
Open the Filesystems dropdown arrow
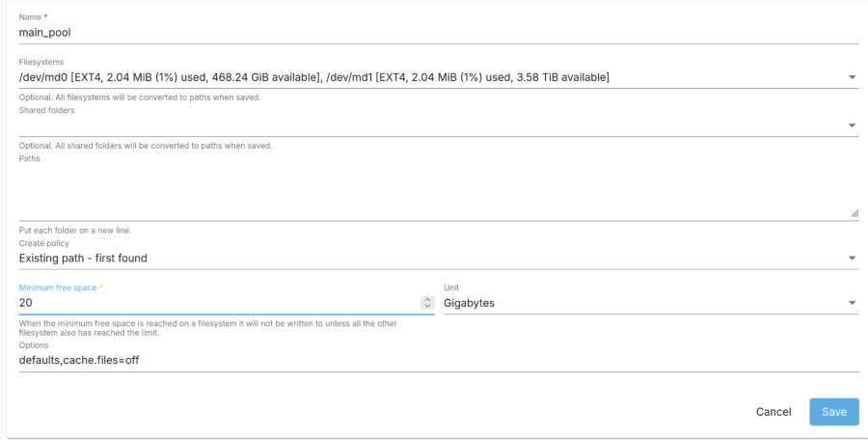click(853, 77)
